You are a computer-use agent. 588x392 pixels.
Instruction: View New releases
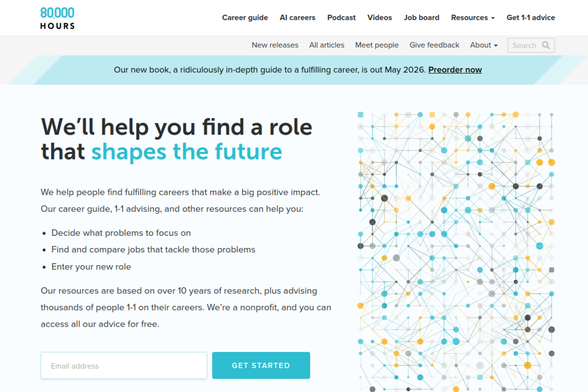point(275,45)
